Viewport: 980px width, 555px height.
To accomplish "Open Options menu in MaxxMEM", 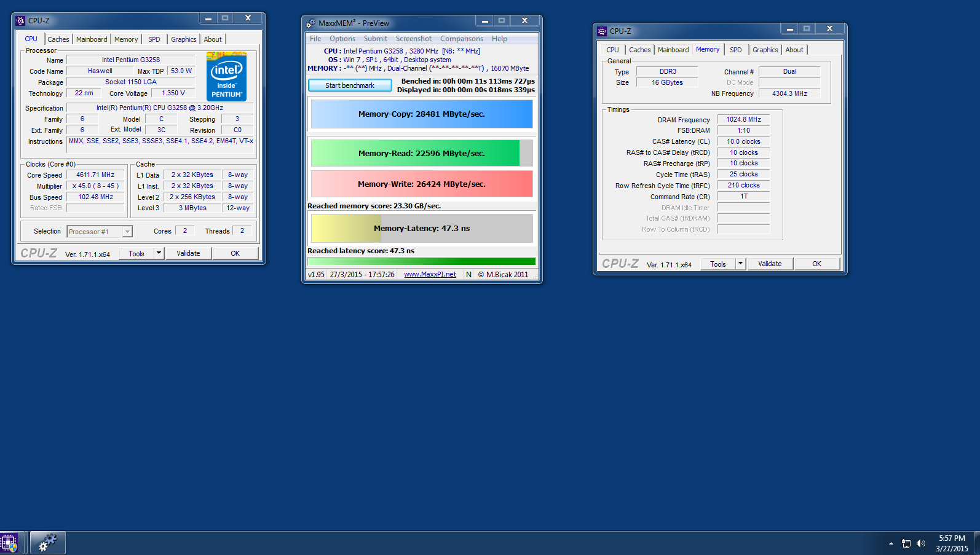I will 342,39.
